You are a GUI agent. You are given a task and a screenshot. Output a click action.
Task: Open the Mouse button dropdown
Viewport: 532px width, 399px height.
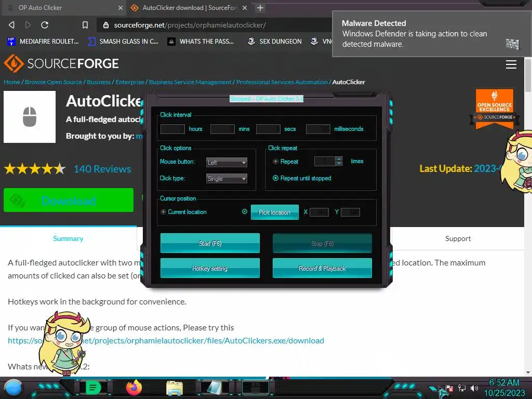[227, 162]
